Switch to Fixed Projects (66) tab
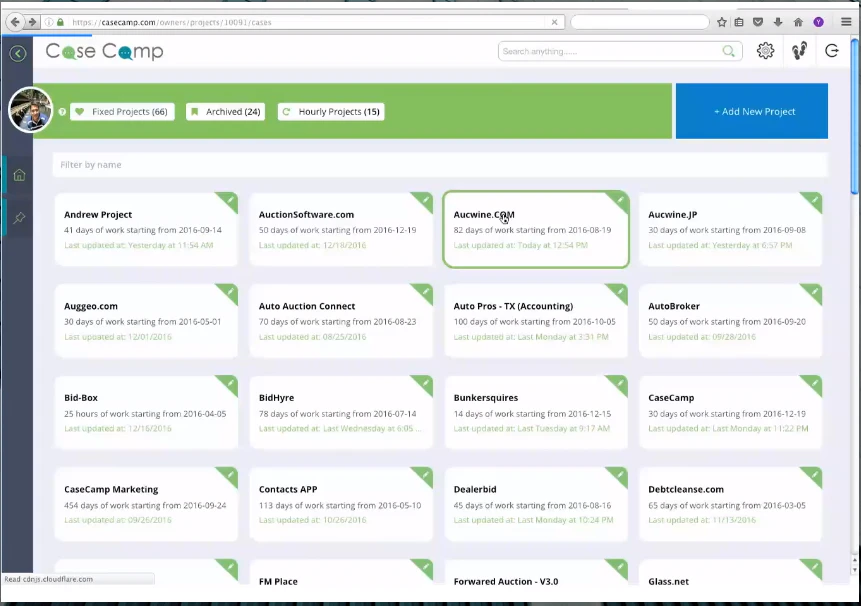The image size is (861, 606). pyautogui.click(x=122, y=112)
